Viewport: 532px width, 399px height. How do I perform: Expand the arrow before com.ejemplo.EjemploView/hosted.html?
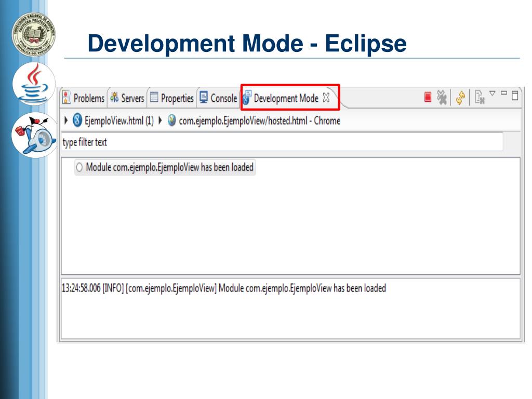(x=160, y=121)
